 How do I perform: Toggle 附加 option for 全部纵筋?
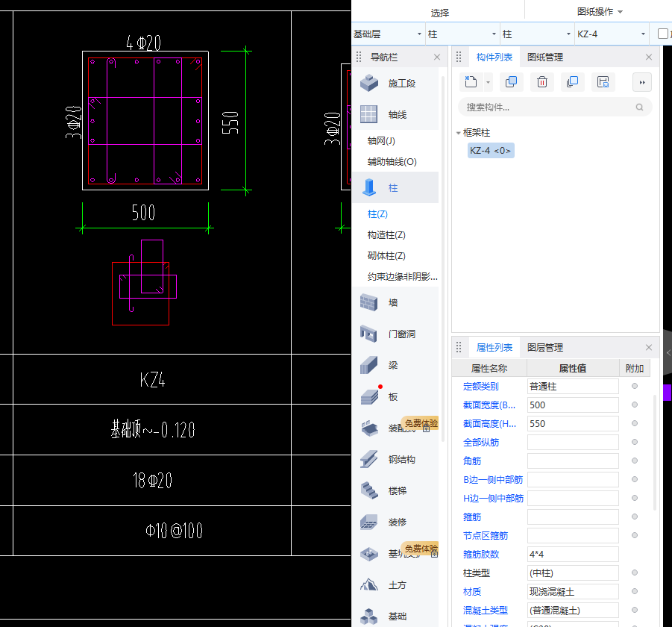point(634,442)
